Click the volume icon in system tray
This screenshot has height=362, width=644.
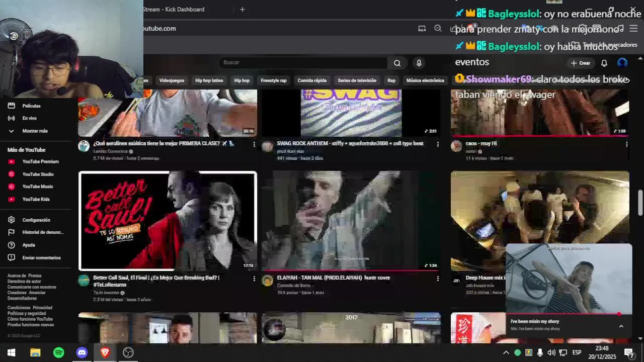551,352
